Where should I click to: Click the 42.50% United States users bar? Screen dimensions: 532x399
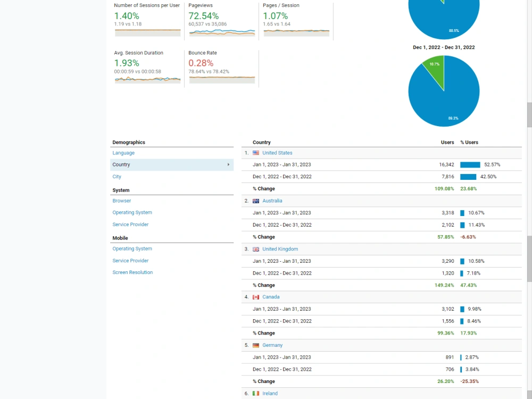468,177
